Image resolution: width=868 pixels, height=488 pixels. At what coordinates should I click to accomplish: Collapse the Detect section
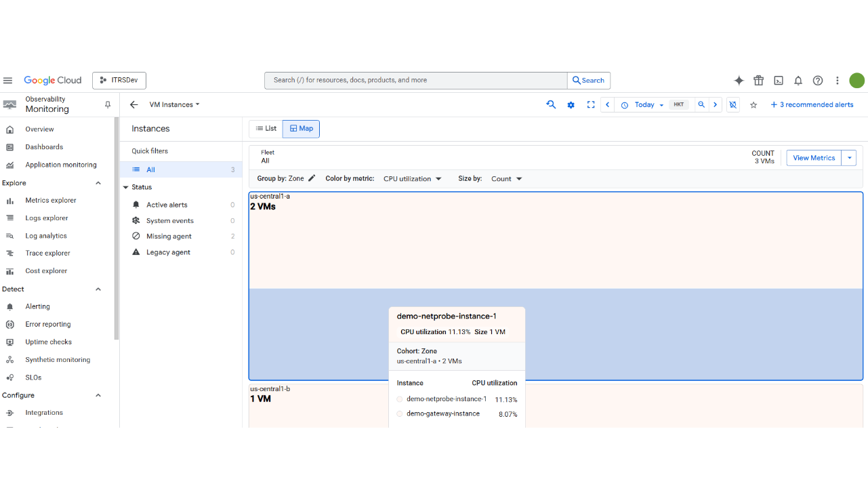click(x=98, y=289)
